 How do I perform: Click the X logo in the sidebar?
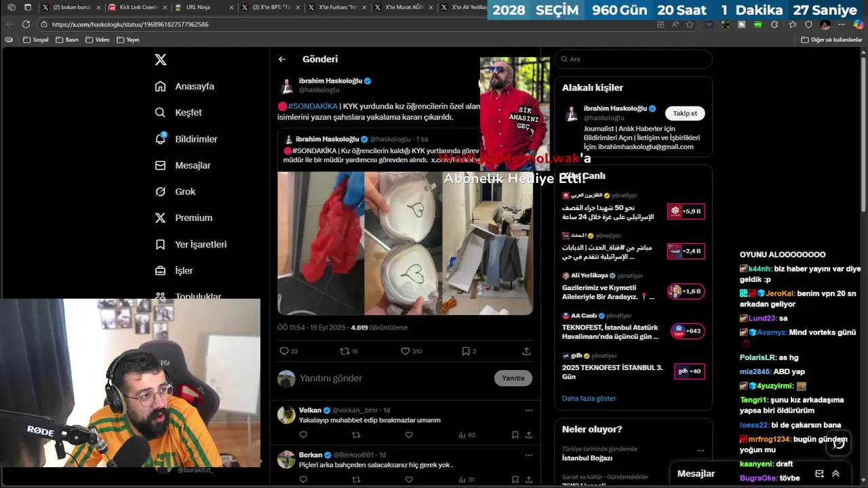pos(161,60)
